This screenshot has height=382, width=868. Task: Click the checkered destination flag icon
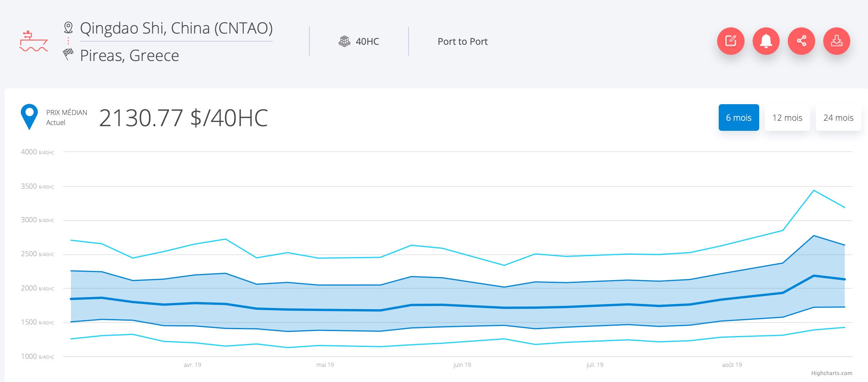tap(68, 54)
